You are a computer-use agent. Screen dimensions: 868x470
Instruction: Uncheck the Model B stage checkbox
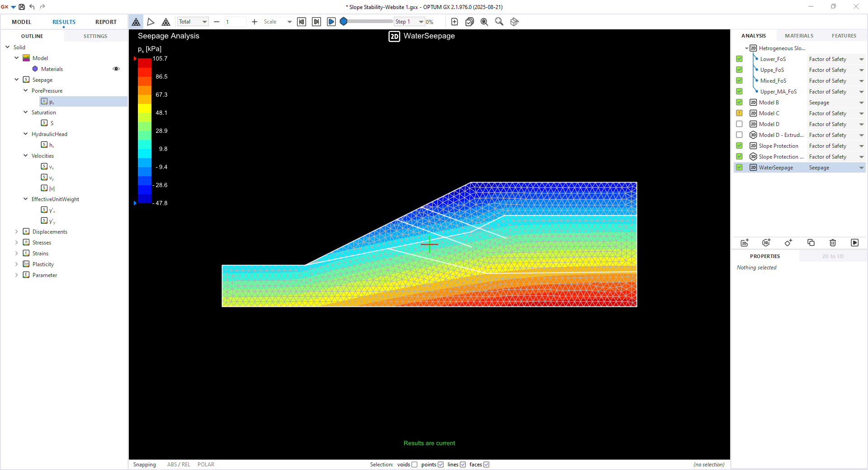(x=739, y=103)
